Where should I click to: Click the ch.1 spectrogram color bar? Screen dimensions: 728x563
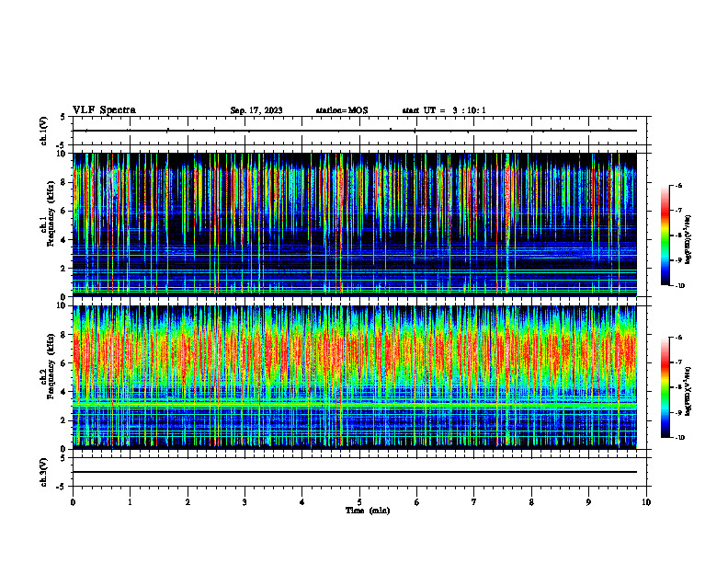tap(665, 236)
